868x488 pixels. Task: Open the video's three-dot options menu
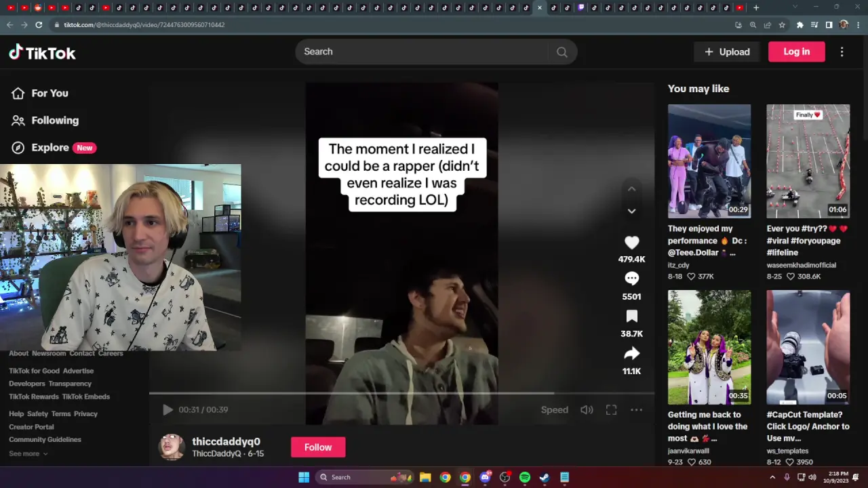coord(636,409)
